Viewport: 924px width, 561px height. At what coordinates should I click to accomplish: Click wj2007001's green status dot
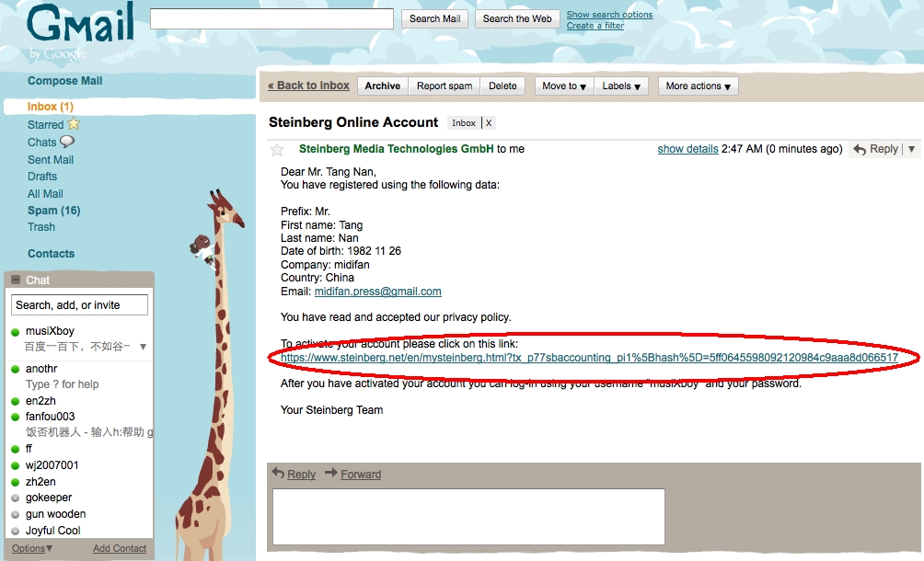click(16, 465)
